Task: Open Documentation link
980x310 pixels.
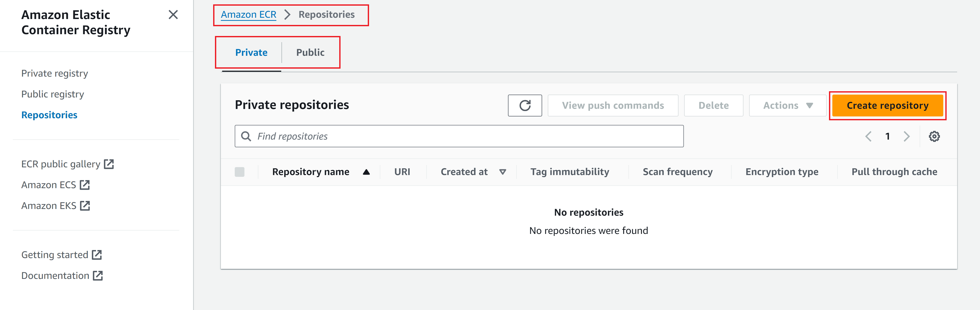Action: pyautogui.click(x=55, y=276)
